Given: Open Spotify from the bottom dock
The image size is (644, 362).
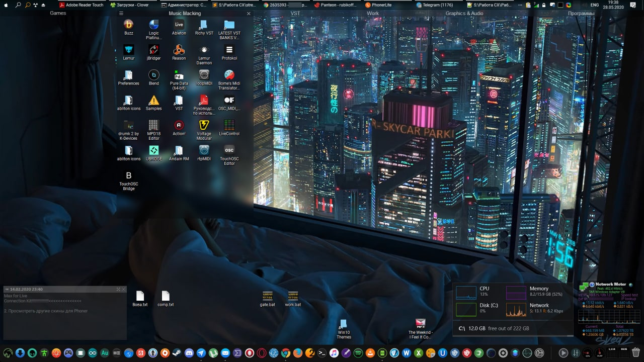Looking at the screenshot, I should coord(358,353).
